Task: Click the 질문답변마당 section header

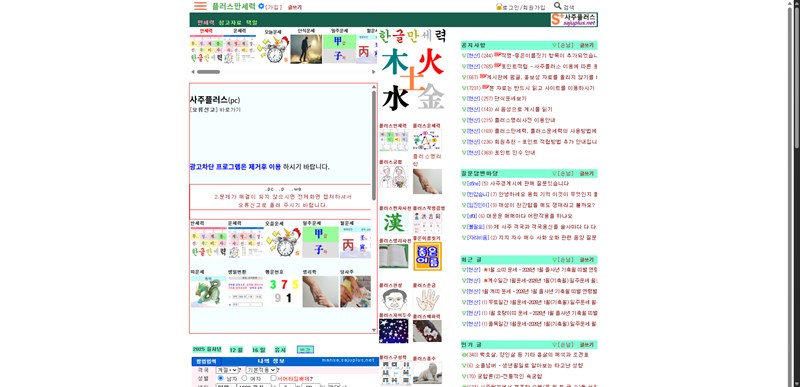Action: [529, 173]
